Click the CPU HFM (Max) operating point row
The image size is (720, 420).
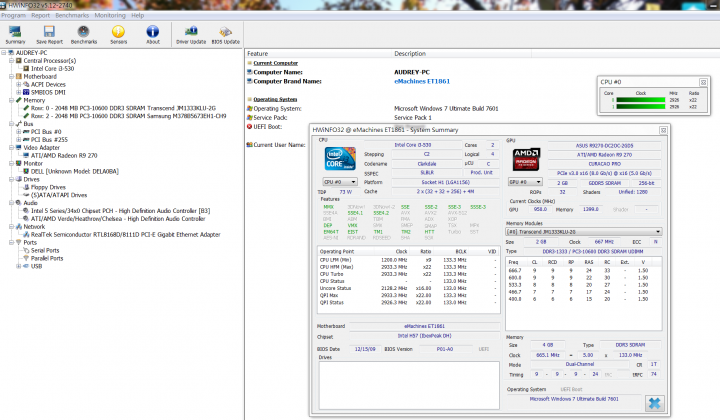[408, 267]
